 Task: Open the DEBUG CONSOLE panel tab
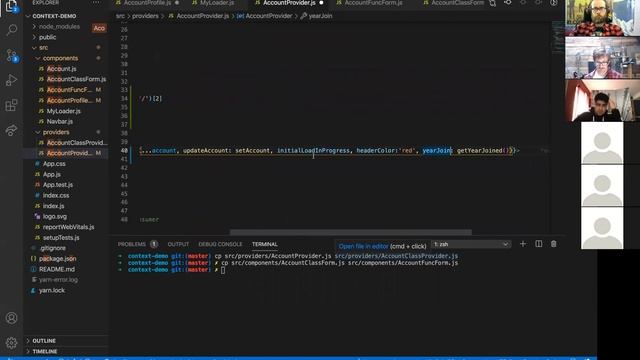click(x=220, y=244)
